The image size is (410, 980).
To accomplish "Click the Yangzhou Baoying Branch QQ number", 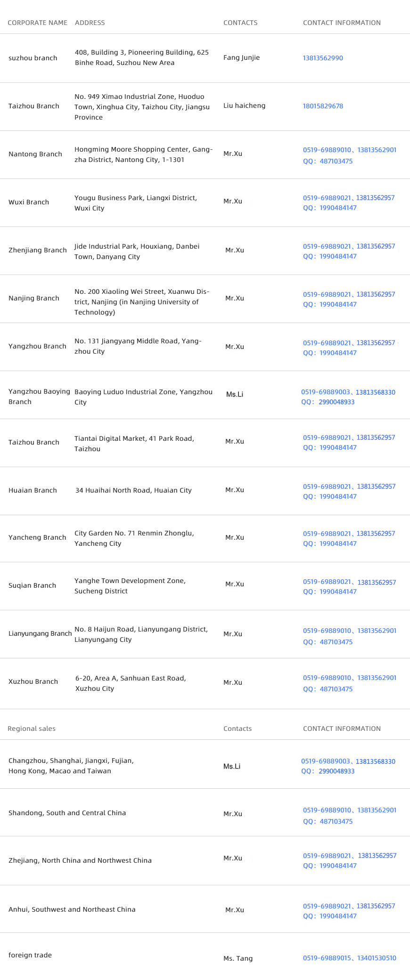I will click(328, 402).
